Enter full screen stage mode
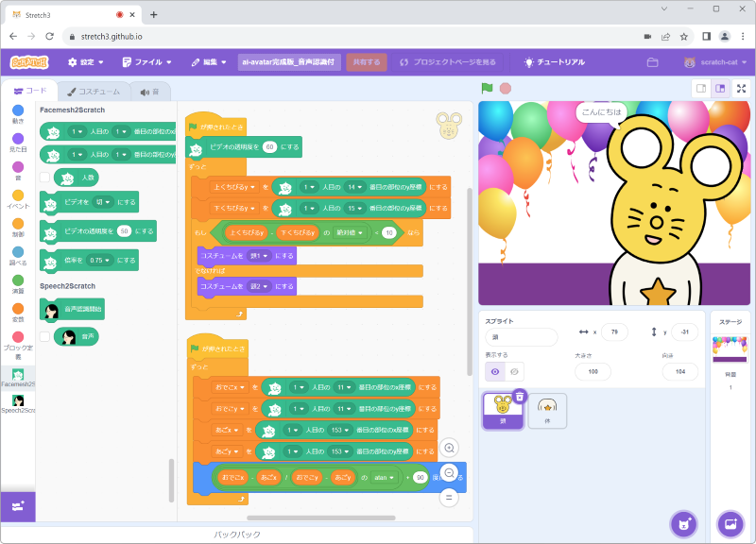This screenshot has width=756, height=544. tap(742, 89)
